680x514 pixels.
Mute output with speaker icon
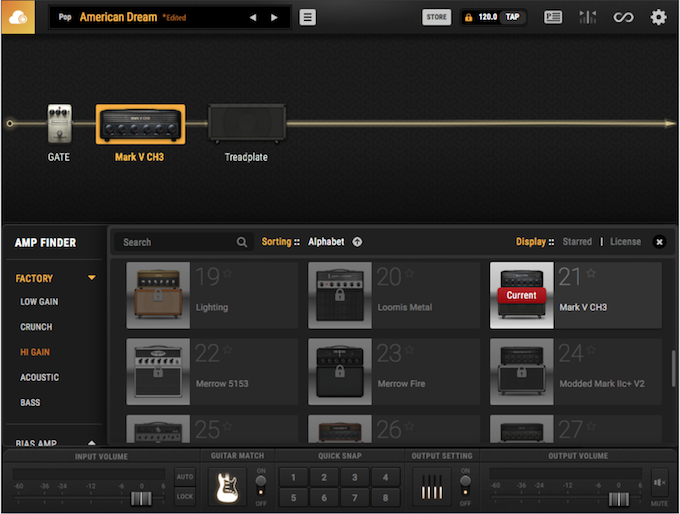[x=659, y=482]
